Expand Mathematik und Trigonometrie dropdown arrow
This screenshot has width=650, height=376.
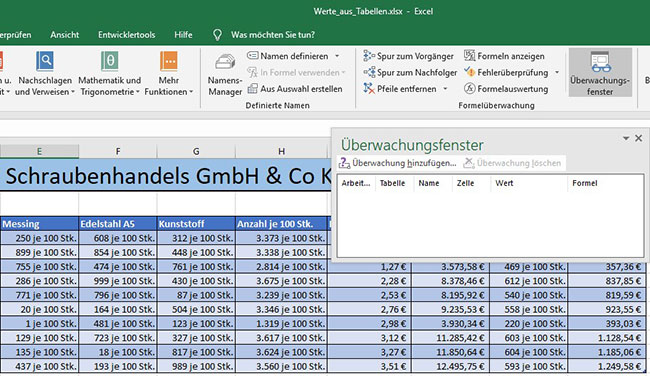pyautogui.click(x=138, y=92)
